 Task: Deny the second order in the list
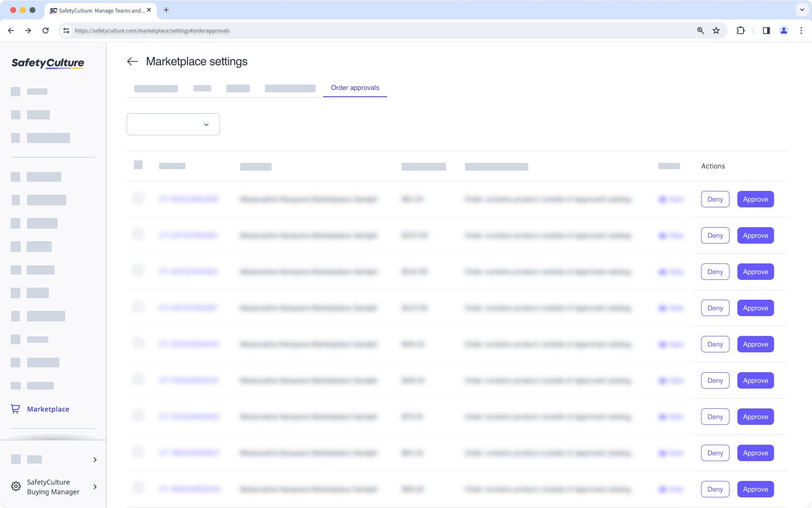[x=715, y=235]
